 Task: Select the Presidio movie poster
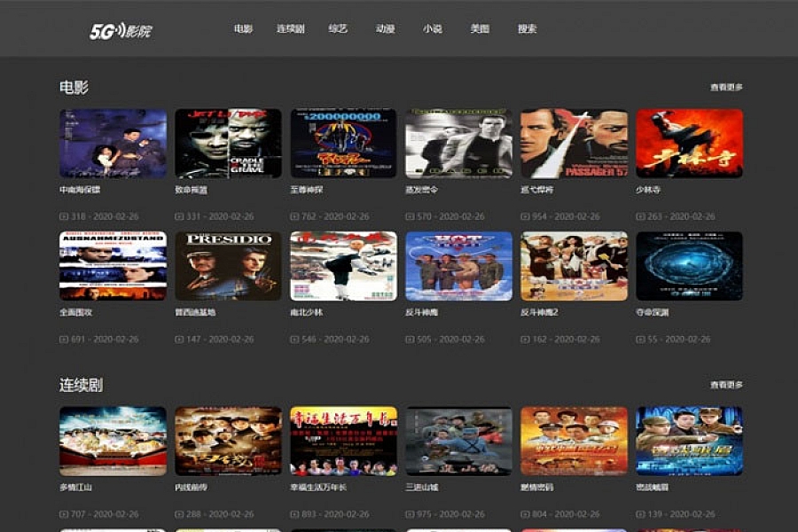click(228, 266)
